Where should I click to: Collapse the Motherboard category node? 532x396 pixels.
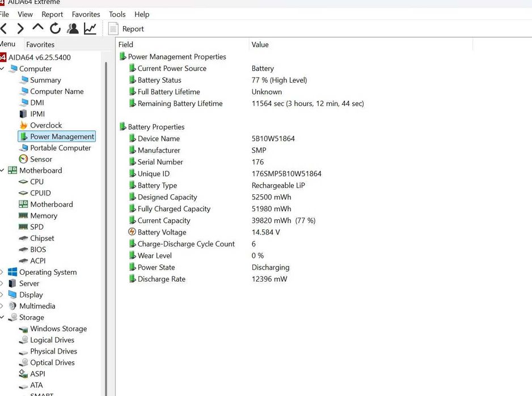pyautogui.click(x=2, y=170)
